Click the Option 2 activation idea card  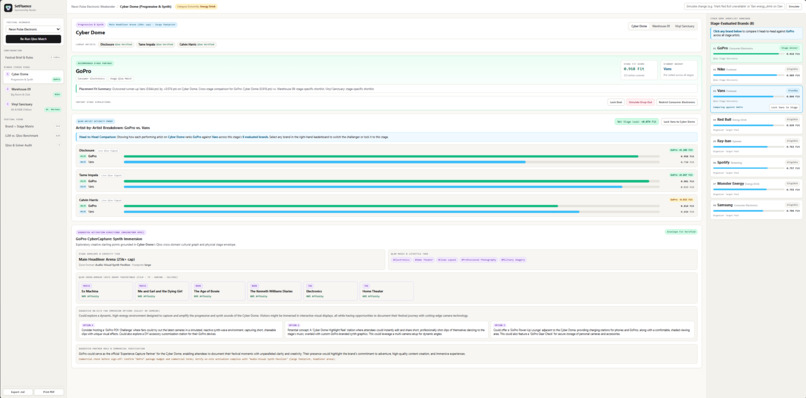(x=387, y=330)
